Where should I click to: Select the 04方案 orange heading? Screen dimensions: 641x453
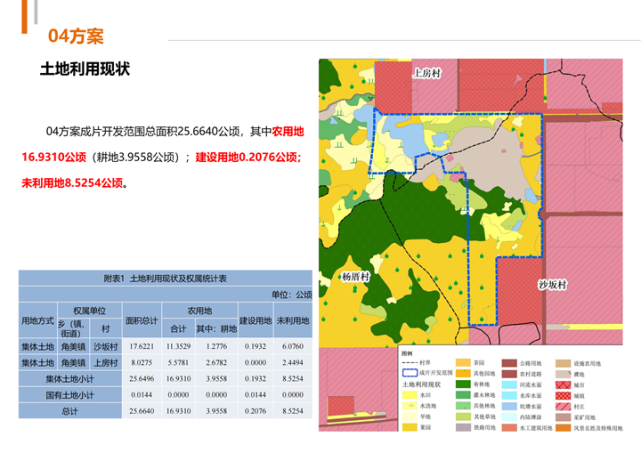point(76,36)
